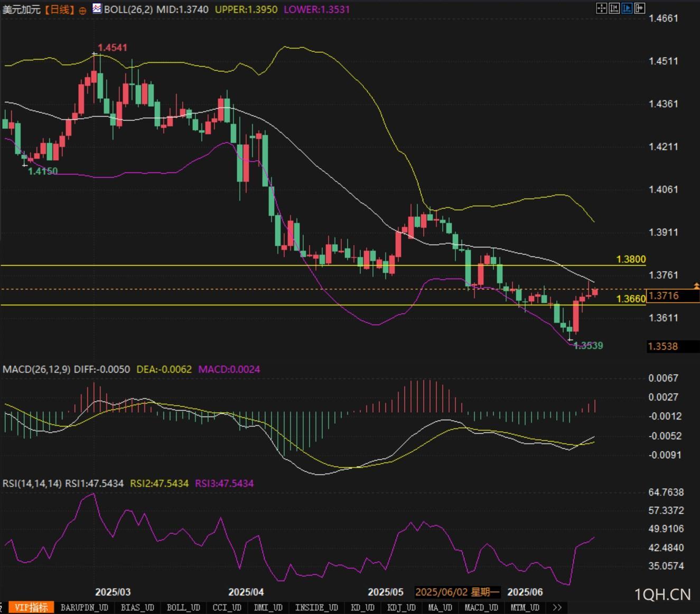Click the BOLL indicator chart icon
The image size is (700, 614).
coord(97,8)
